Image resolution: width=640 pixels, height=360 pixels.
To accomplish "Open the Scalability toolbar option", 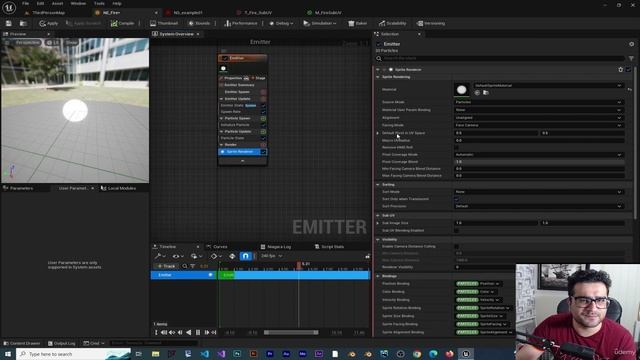I will 392,24.
